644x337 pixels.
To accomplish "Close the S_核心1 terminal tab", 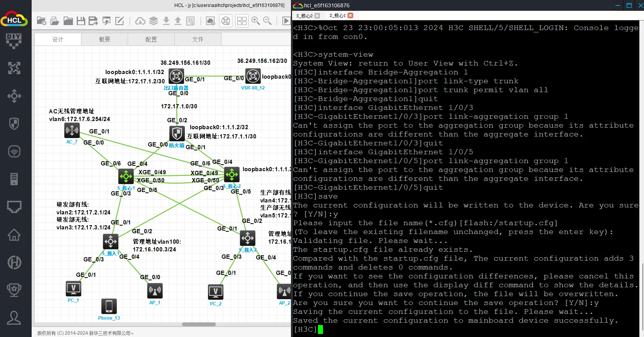I will (x=350, y=15).
